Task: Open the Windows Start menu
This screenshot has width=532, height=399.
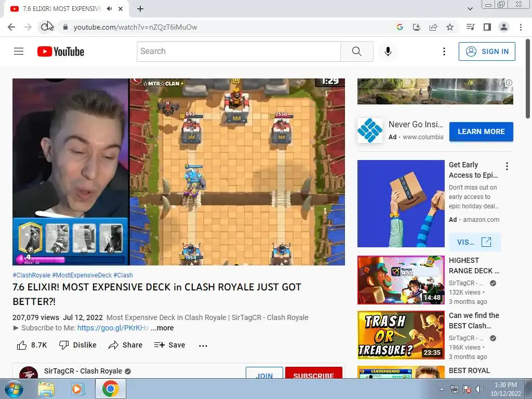Action: pos(14,389)
